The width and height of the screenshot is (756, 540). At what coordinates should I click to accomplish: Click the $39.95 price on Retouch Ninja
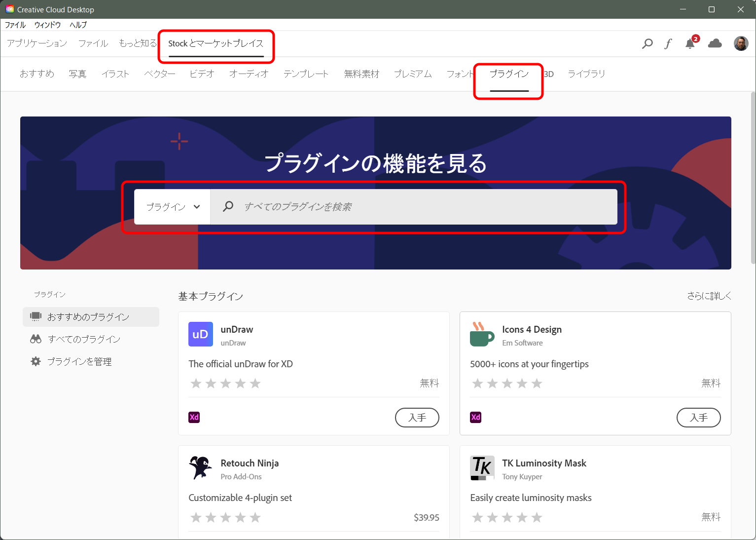click(x=427, y=517)
